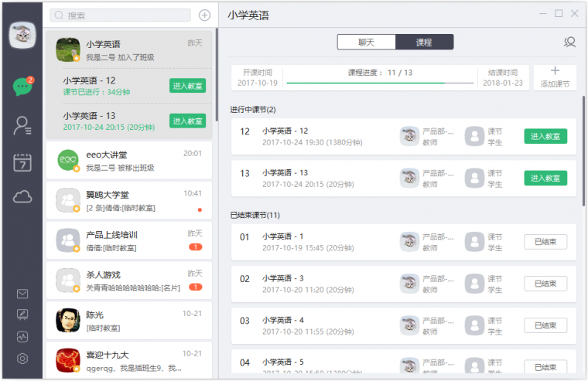The height and width of the screenshot is (381, 588).
Task: Click the user profile avatar in sidebar
Action: click(x=22, y=34)
